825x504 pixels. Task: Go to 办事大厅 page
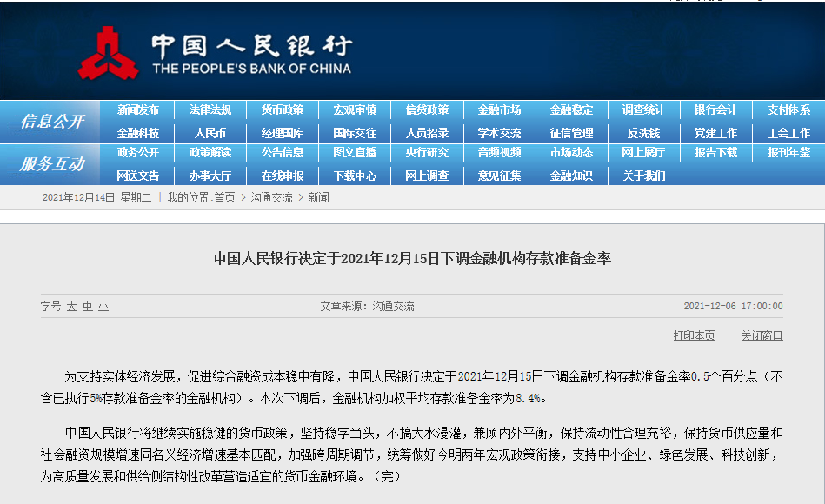(x=210, y=176)
